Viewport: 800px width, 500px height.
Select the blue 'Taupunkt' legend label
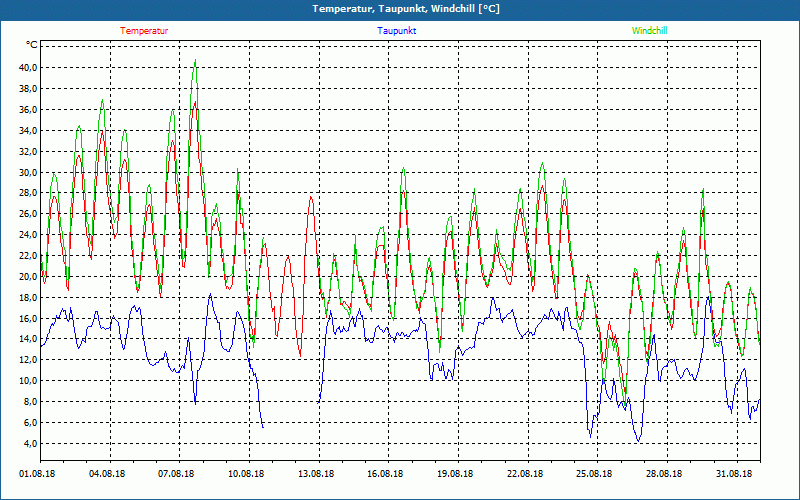(x=397, y=31)
